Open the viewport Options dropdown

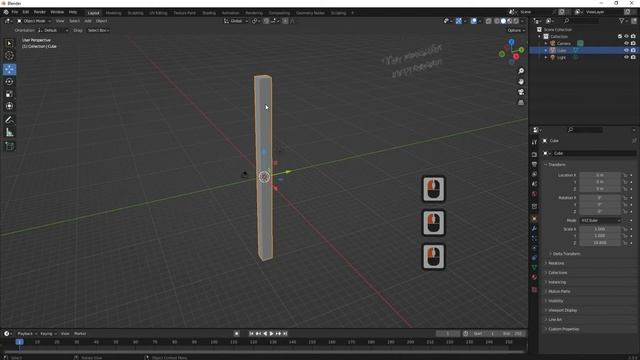point(516,30)
